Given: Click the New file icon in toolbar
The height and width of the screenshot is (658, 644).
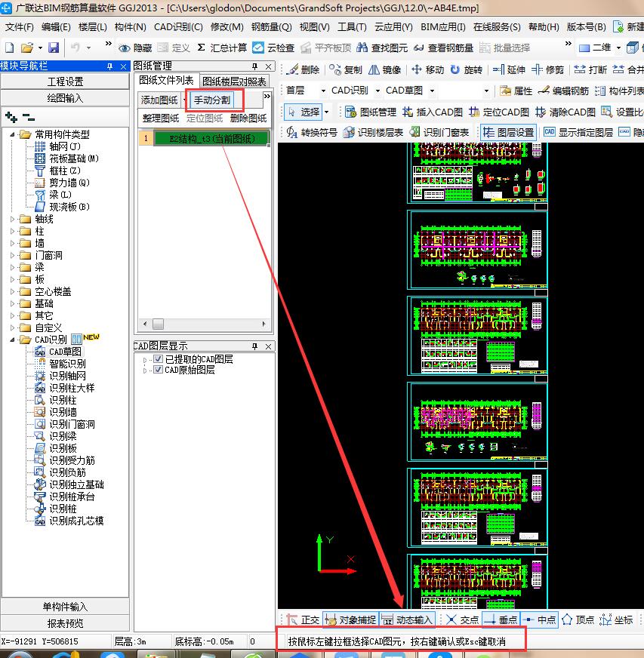Looking at the screenshot, I should tap(9, 48).
